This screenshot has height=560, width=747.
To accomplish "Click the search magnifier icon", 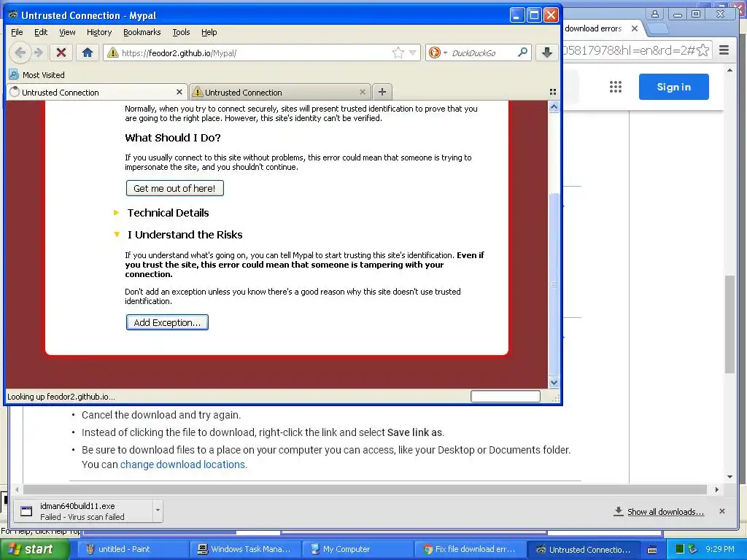I will coord(522,52).
